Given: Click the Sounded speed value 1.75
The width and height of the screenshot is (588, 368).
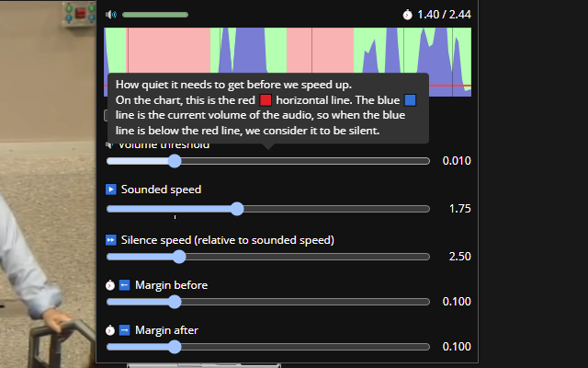Looking at the screenshot, I should 459,209.
